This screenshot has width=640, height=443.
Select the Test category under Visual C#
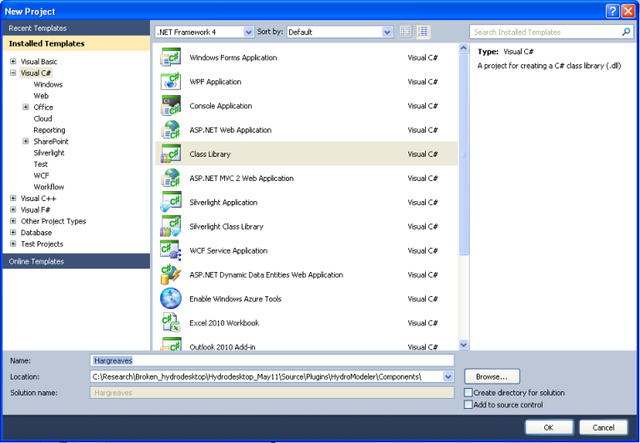(x=41, y=164)
